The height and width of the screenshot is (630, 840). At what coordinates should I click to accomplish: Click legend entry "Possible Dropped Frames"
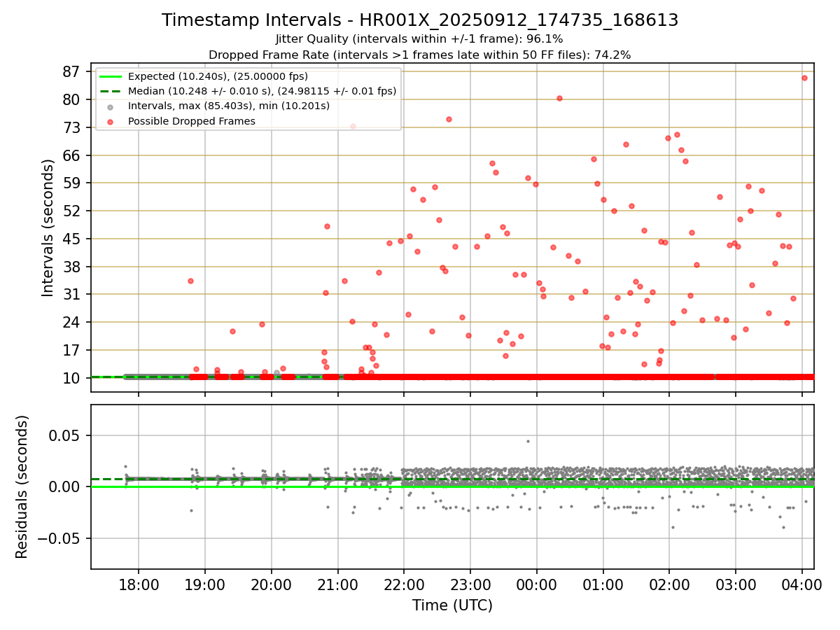coord(191,121)
